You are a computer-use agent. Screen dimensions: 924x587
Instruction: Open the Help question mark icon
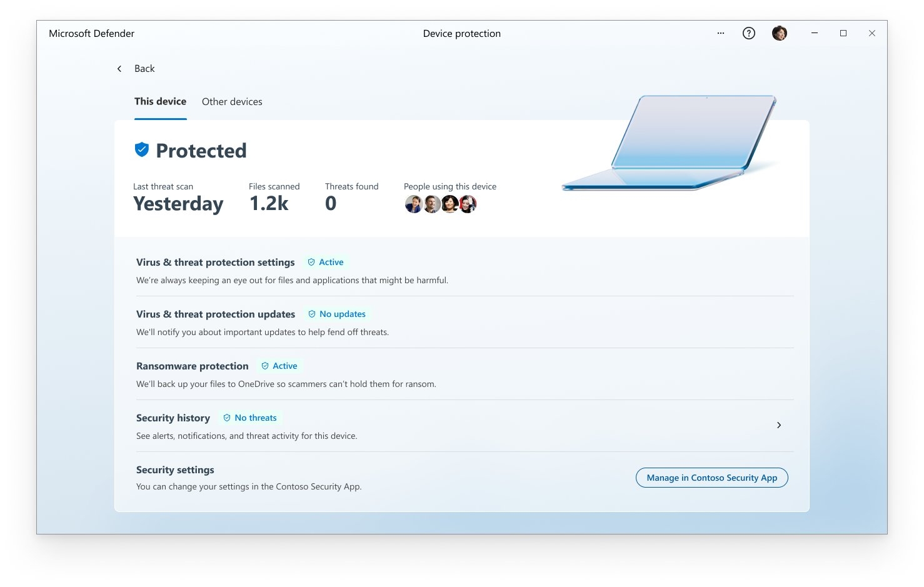pyautogui.click(x=749, y=34)
